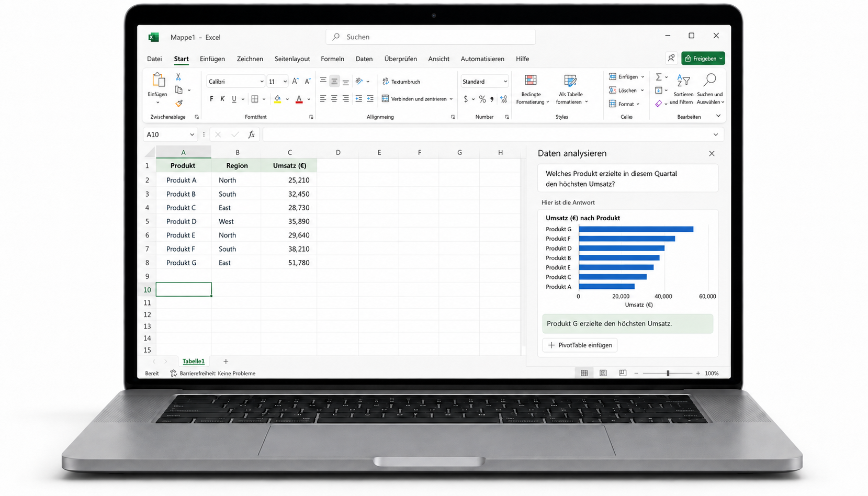Toggle bottom vertical alignment

click(345, 81)
